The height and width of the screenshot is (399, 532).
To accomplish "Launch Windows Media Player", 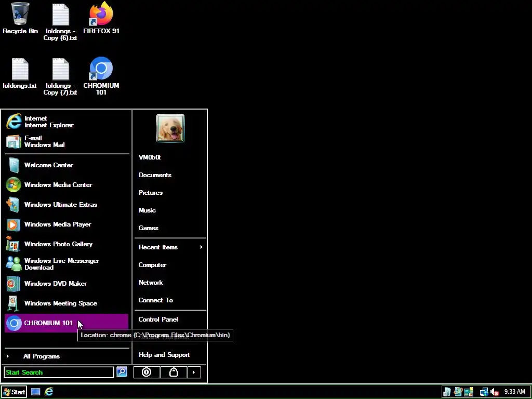I will tap(67, 224).
